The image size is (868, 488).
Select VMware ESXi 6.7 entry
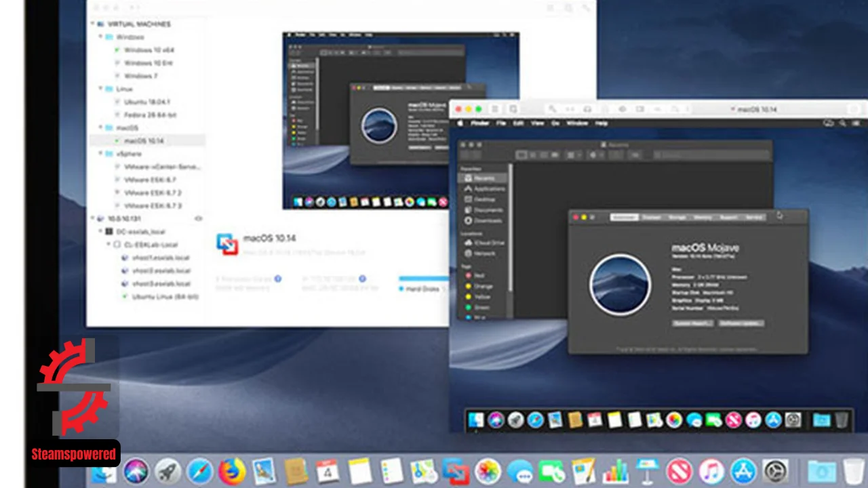coord(149,180)
